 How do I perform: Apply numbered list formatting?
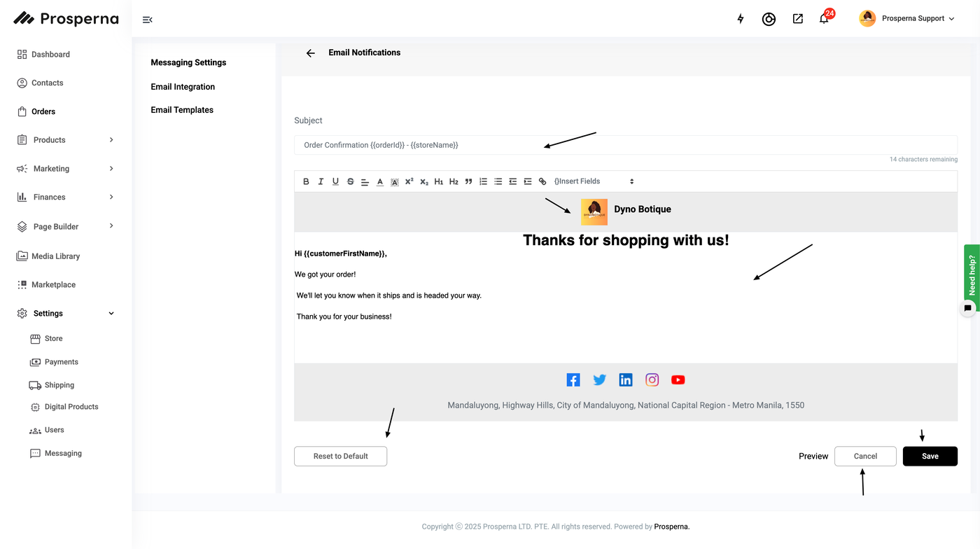[x=483, y=181]
